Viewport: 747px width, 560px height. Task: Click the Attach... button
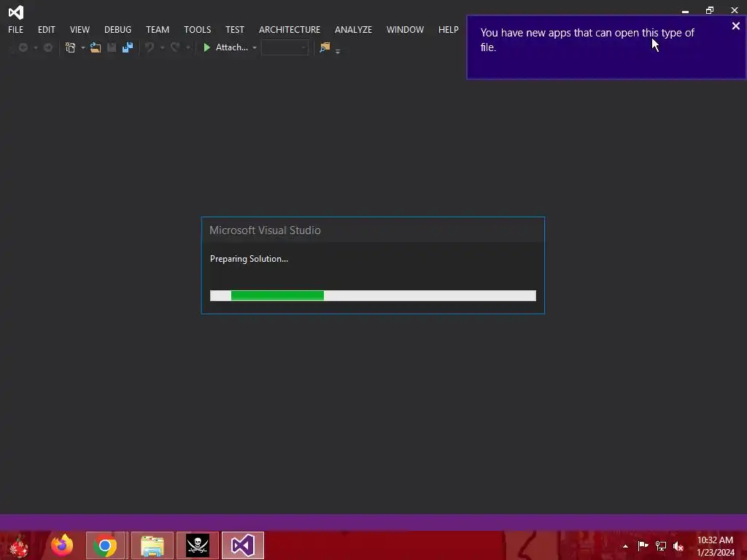click(x=226, y=47)
